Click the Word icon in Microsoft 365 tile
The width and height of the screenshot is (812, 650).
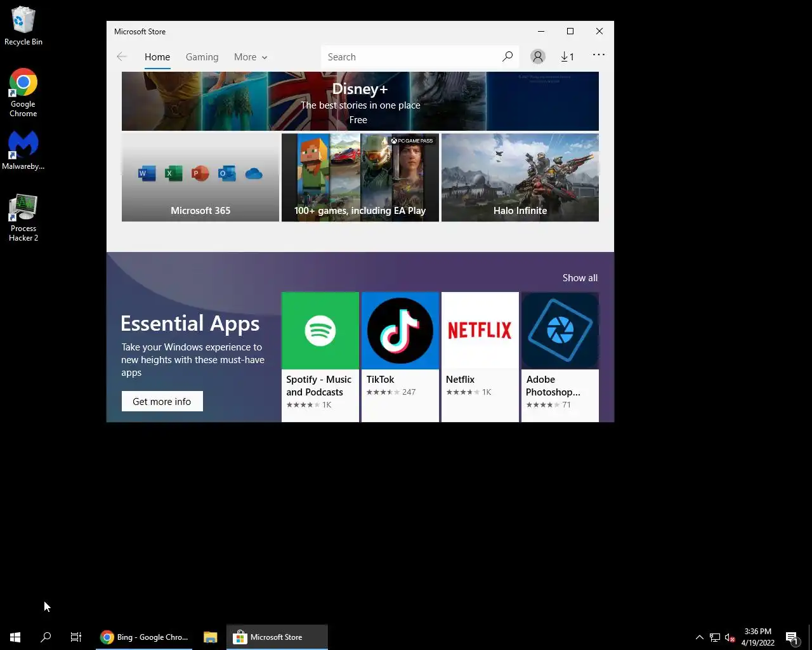147,173
